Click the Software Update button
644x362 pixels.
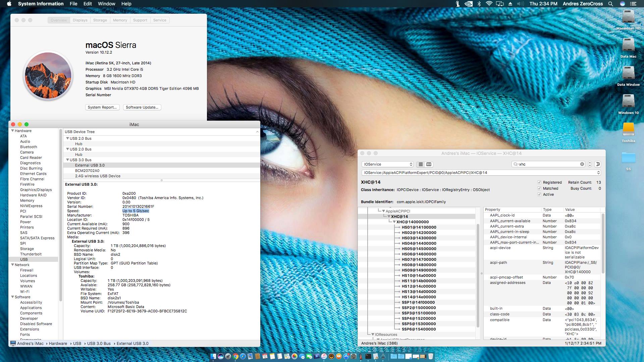pos(142,107)
